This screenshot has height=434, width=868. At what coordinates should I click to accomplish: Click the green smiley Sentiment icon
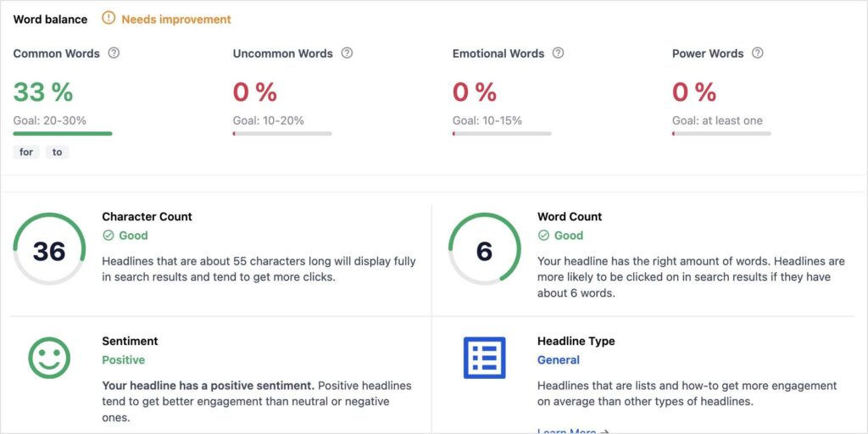click(x=49, y=359)
